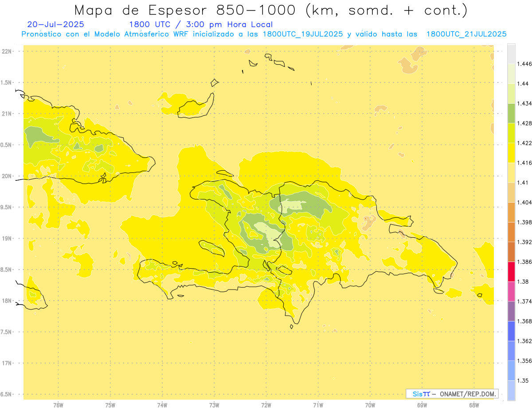Click the legend value 1.41
Screen dimensions: 532x411
click(523, 183)
